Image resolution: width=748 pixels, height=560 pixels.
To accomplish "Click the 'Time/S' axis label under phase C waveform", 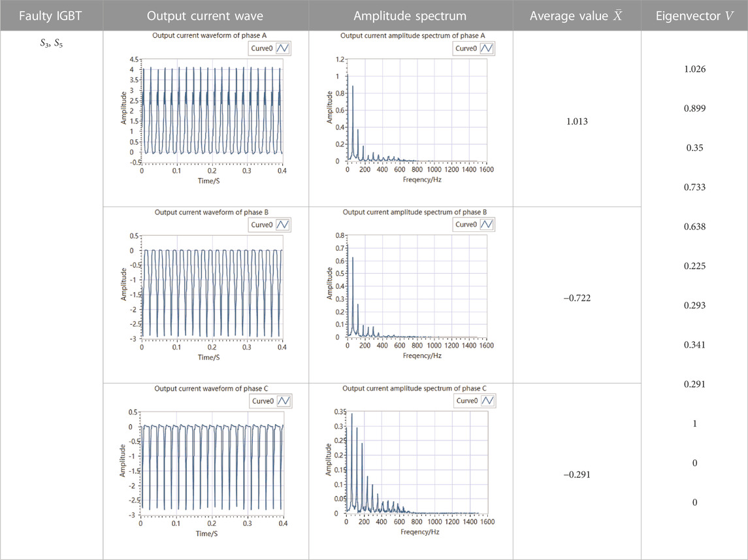I will 207,533.
